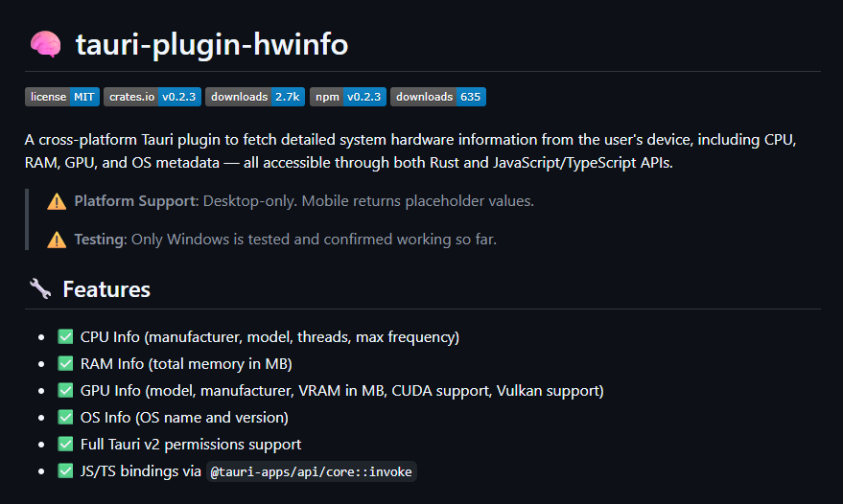
Task: Click the green checkmark beside GPU Info
Action: point(65,391)
